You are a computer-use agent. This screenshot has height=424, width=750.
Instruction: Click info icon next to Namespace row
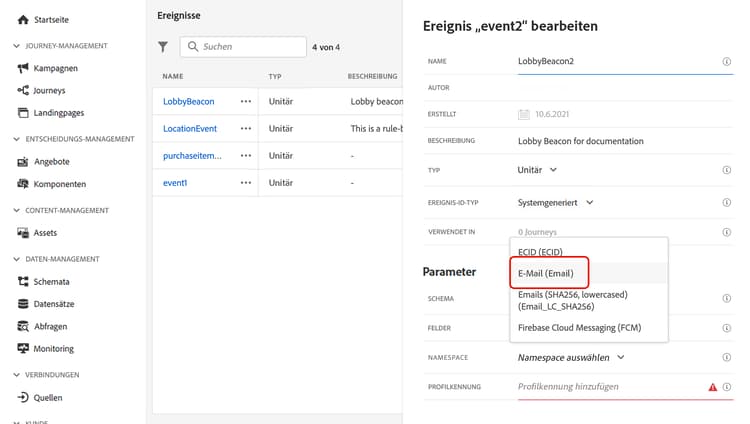coord(727,357)
